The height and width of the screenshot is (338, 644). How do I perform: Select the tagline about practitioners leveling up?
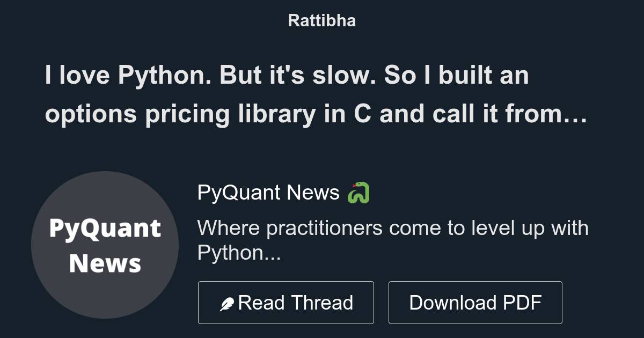[393, 240]
